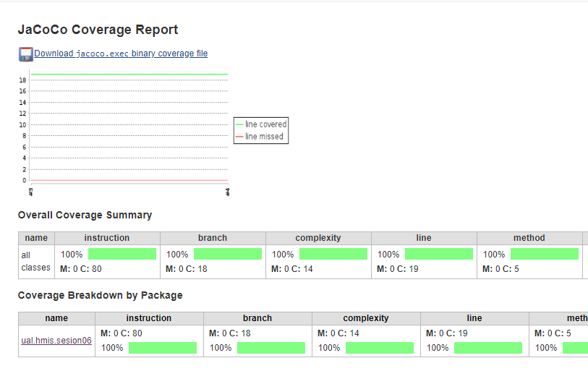
Task: Click all classes instruction coverage green bar
Action: 122,254
